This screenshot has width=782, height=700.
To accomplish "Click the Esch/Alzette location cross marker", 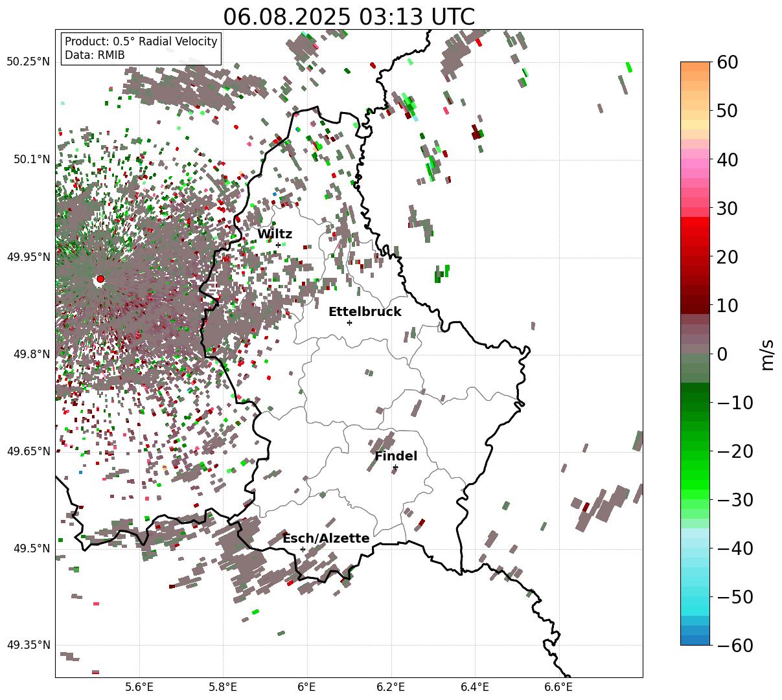I will pyautogui.click(x=303, y=549).
